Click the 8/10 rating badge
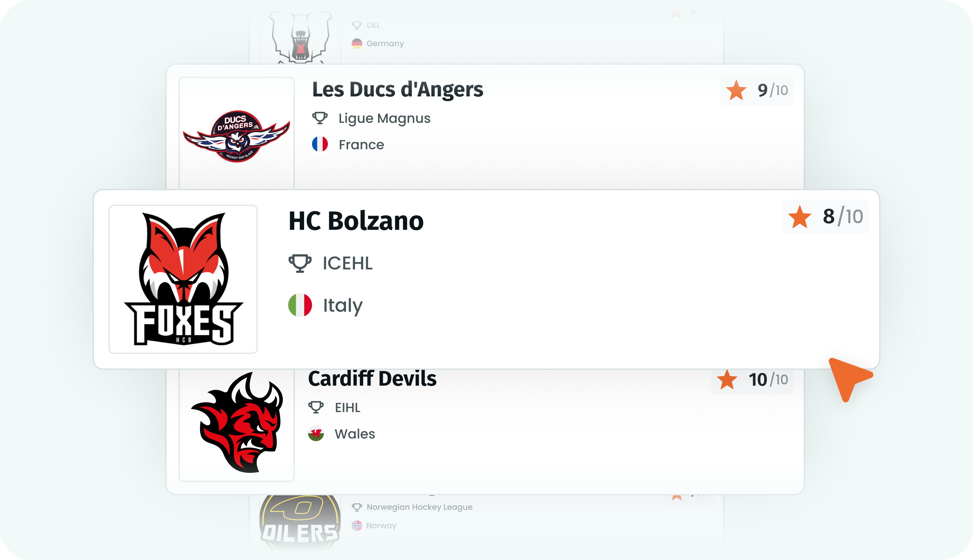 pos(826,217)
